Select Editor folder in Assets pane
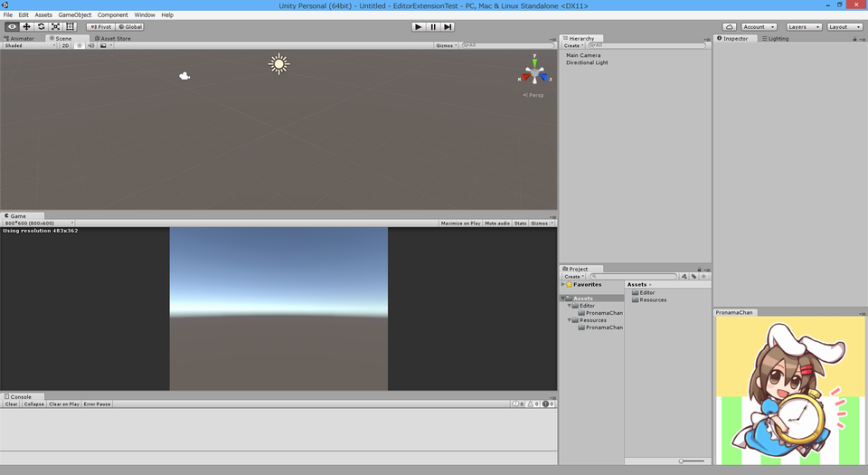Viewport: 868px width, 475px height. [x=643, y=292]
